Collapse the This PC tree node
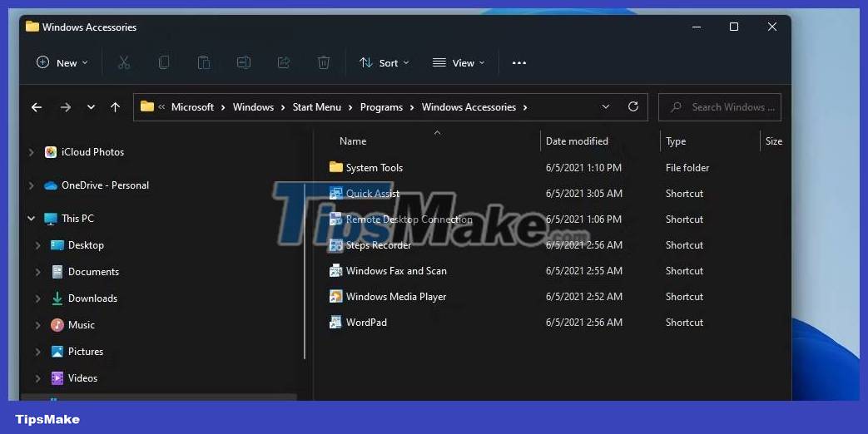The height and width of the screenshot is (434, 868). click(x=31, y=219)
